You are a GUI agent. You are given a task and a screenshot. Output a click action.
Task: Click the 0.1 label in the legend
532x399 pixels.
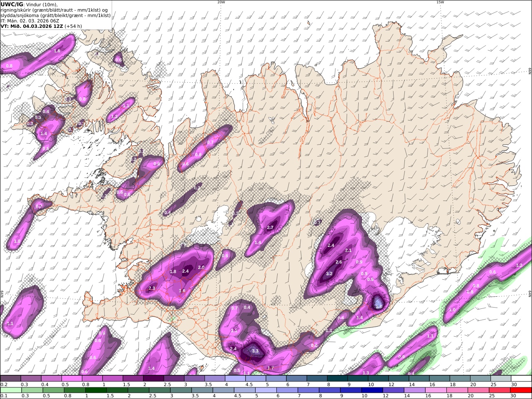pyautogui.click(x=4, y=396)
